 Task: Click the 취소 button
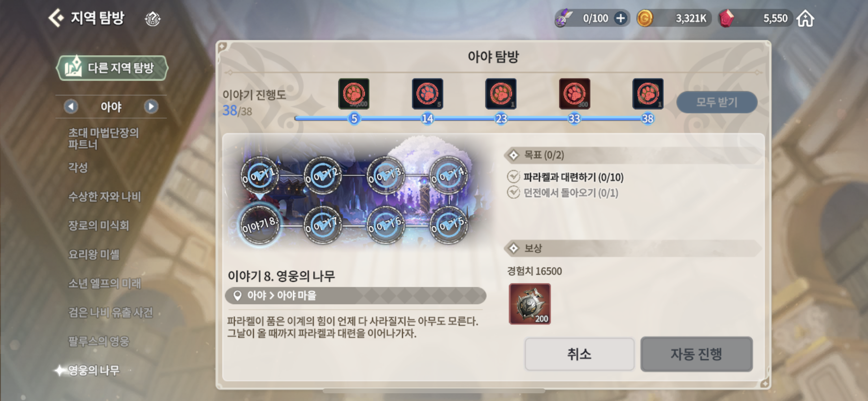tap(579, 354)
